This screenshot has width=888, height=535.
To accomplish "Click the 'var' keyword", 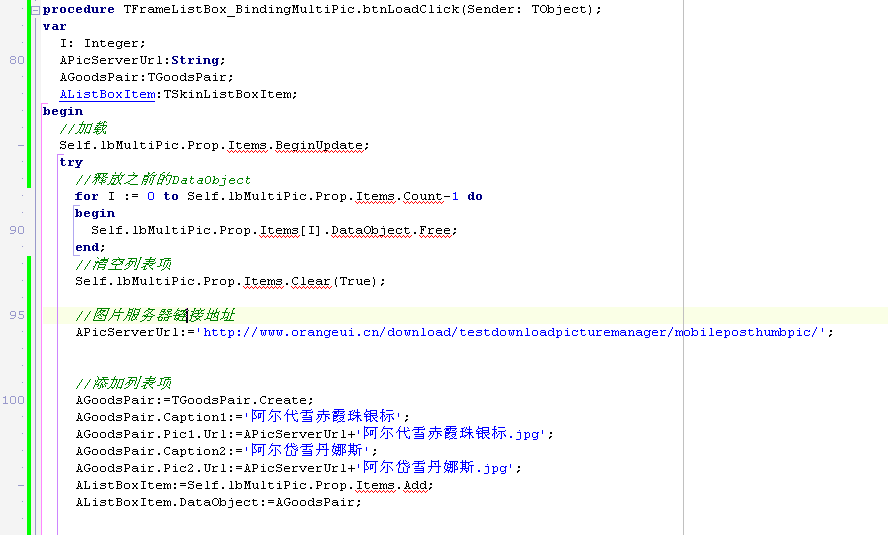I will pos(55,26).
